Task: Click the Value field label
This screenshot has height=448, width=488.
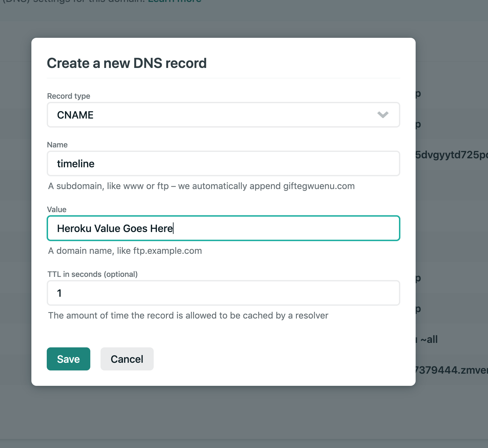Action: click(57, 209)
